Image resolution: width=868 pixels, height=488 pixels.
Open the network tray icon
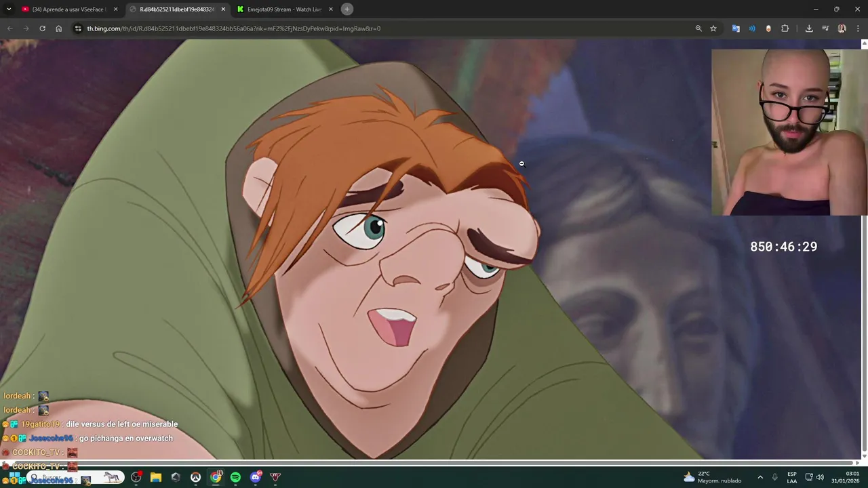click(809, 477)
